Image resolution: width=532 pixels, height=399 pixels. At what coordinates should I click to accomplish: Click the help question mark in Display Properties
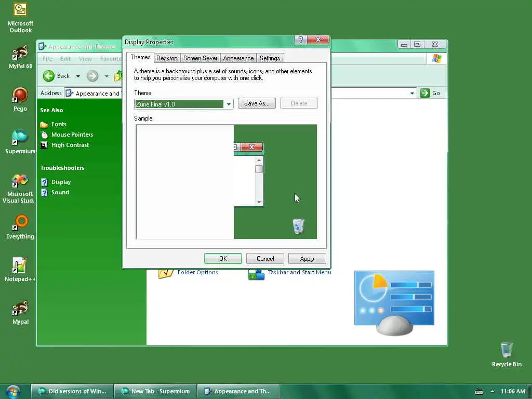point(301,39)
